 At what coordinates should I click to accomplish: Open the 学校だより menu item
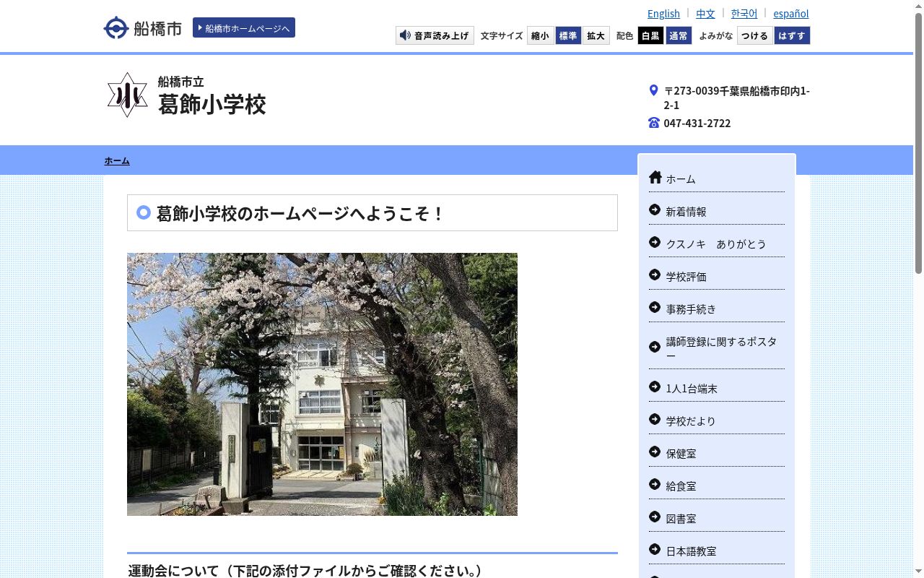(717, 420)
